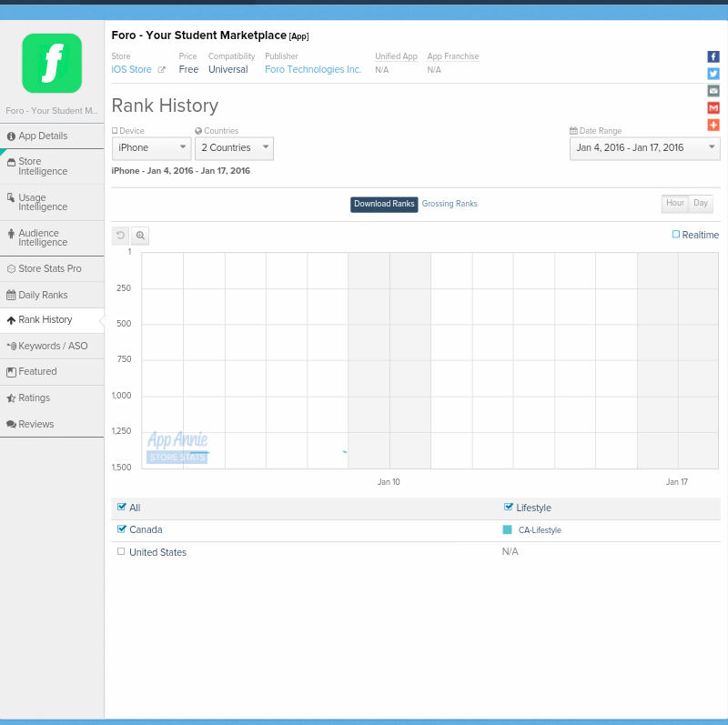Viewport: 728px width, 725px height.
Task: Open Audience Intelligence section
Action: click(52, 237)
